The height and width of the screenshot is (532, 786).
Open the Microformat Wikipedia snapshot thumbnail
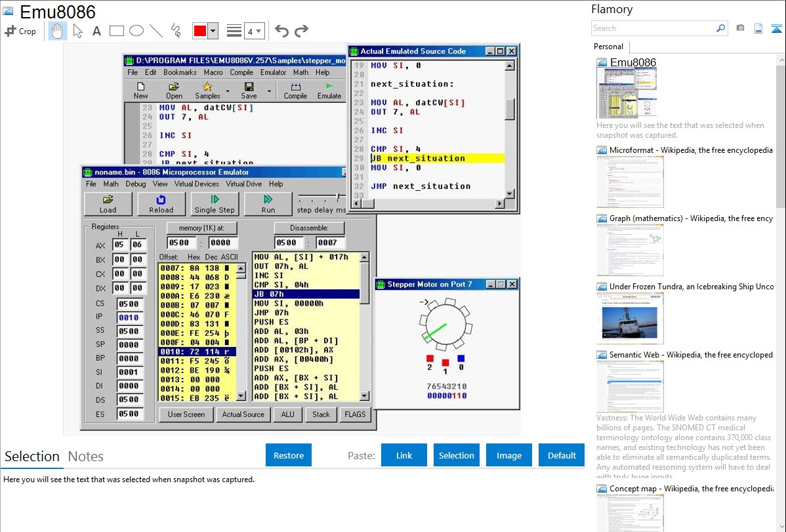(630, 182)
